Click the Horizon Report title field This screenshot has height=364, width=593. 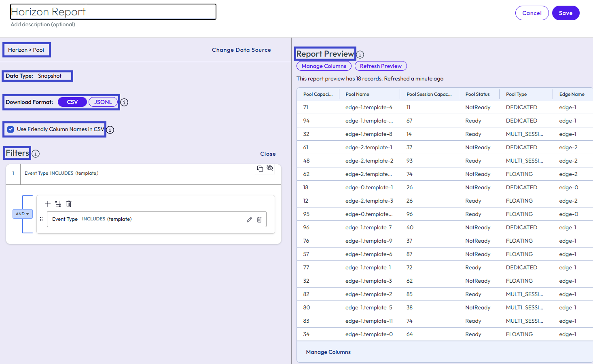[x=113, y=12]
